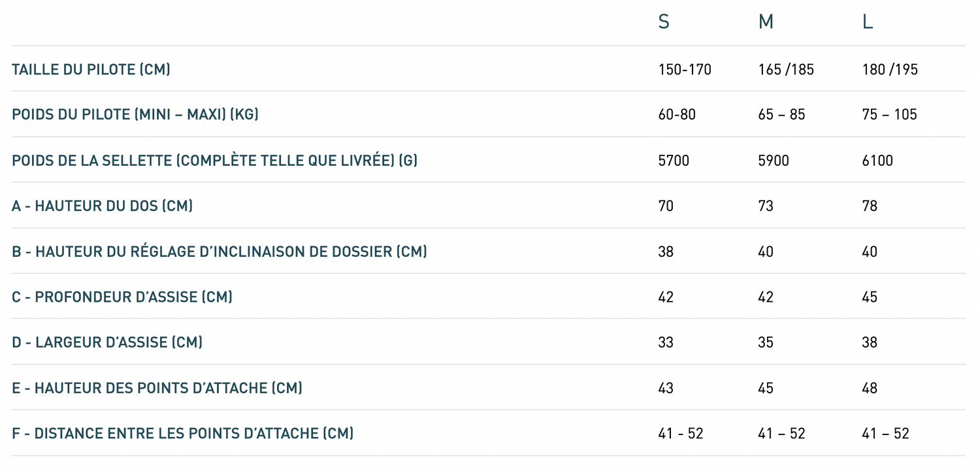Click the L size column header
This screenshot has width=980, height=471.
coord(868,22)
